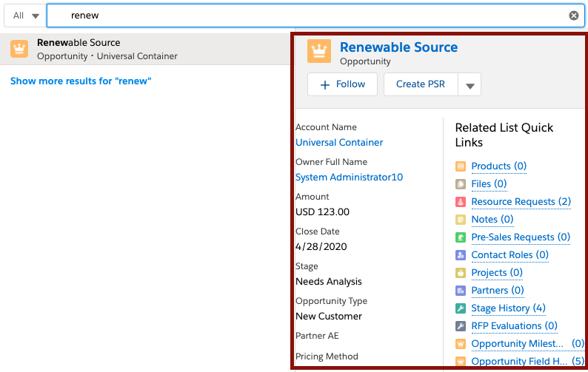Click the Create PSR button
Viewport: 588px width, 372px height.
coord(421,84)
